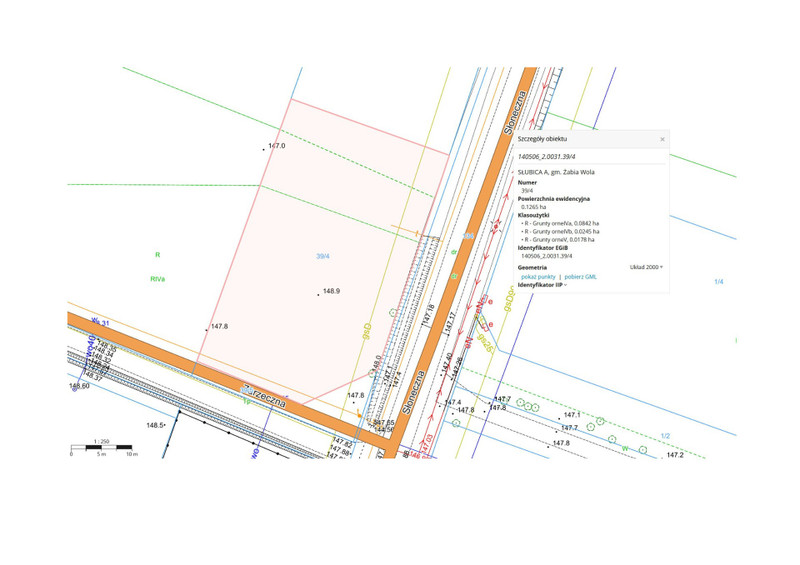The image size is (800, 565).
Task: Click elevation point 148.5
Action: [x=155, y=425]
